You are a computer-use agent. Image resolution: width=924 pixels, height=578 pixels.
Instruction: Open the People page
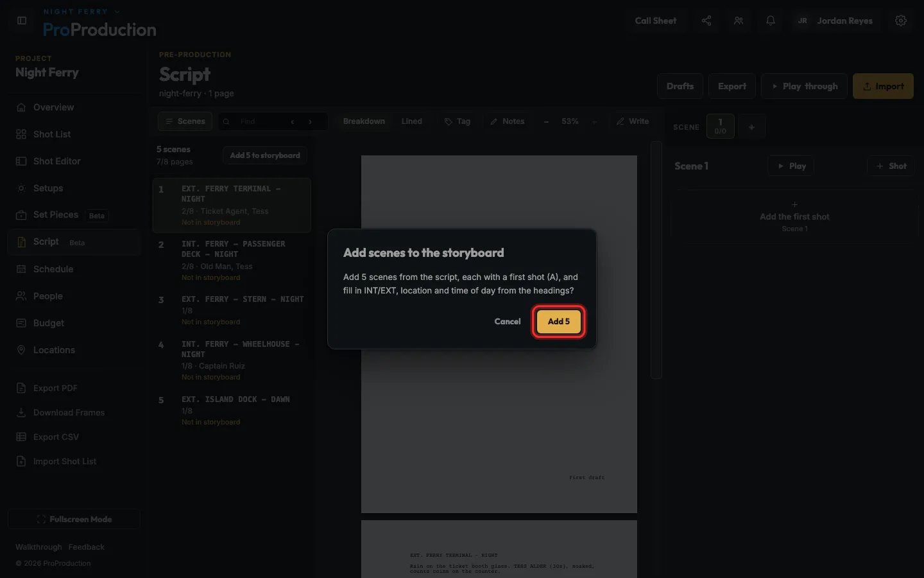pyautogui.click(x=74, y=296)
